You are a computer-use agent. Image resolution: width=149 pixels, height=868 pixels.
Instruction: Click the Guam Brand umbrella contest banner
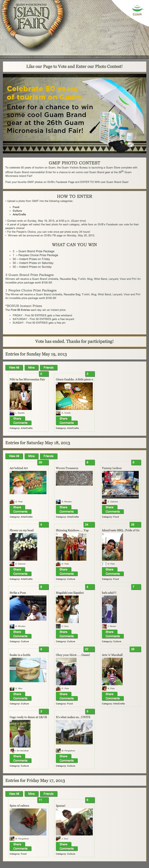(74, 114)
